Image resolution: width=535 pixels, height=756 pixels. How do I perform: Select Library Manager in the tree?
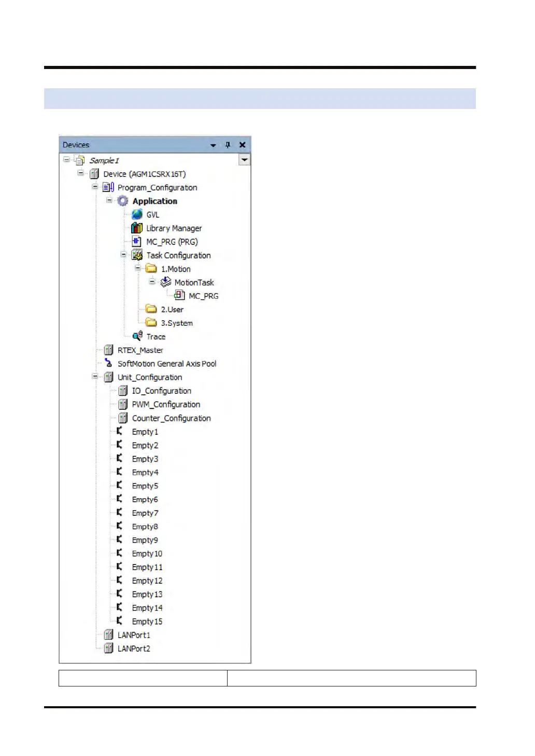[x=174, y=228]
